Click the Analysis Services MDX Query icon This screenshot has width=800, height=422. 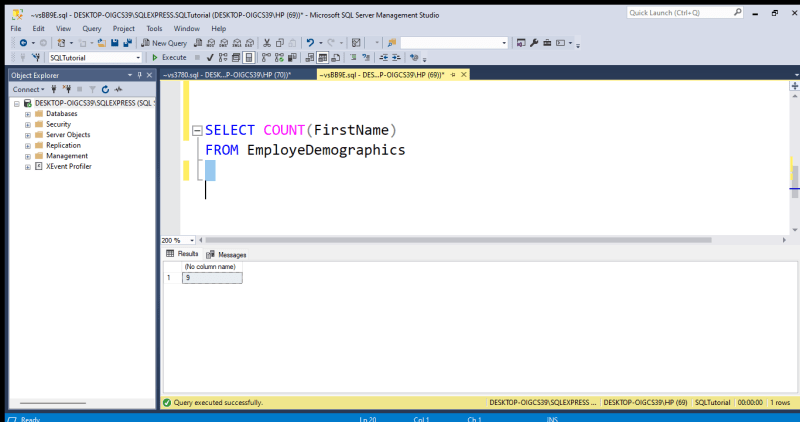[211, 43]
